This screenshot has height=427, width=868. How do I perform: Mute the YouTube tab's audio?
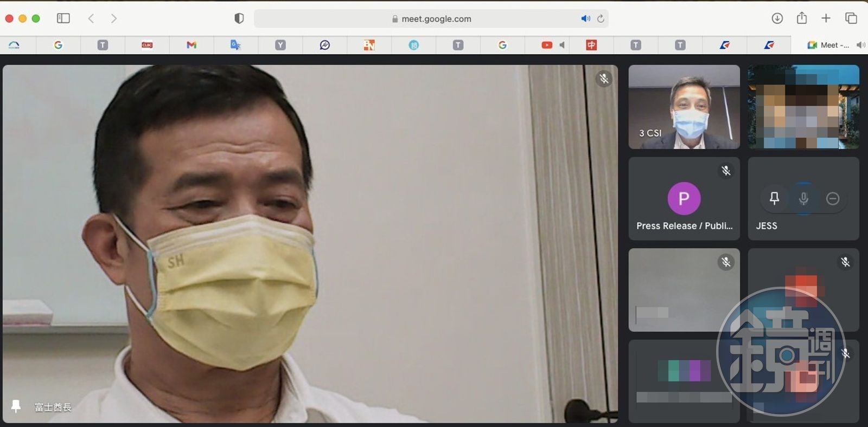click(562, 45)
